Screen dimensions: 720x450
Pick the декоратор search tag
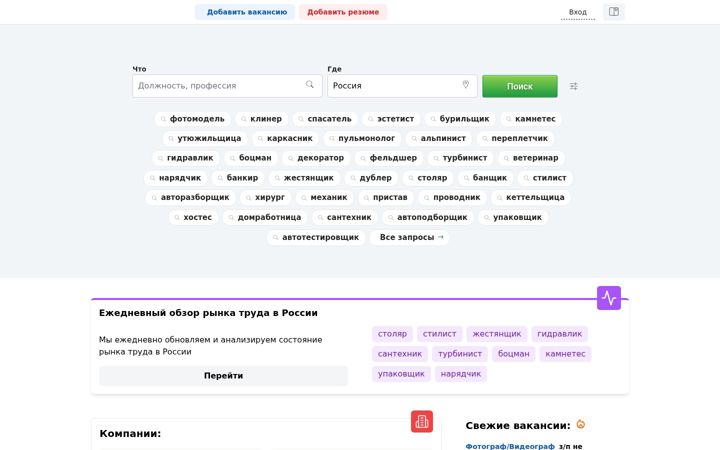point(316,158)
